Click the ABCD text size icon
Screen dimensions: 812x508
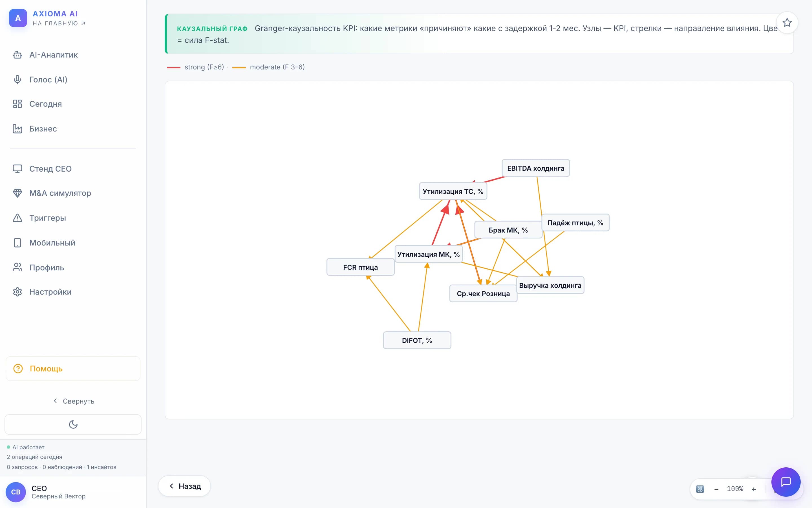point(700,489)
